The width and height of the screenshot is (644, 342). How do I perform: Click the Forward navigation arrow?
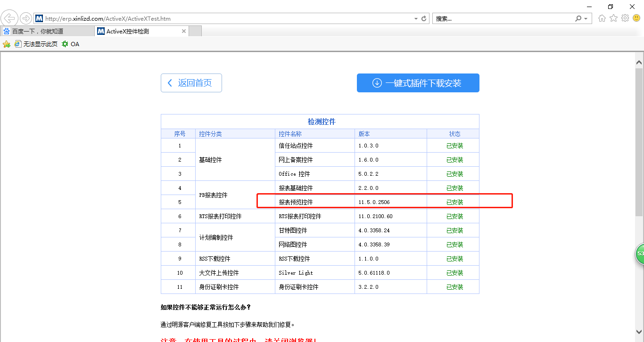(26, 18)
